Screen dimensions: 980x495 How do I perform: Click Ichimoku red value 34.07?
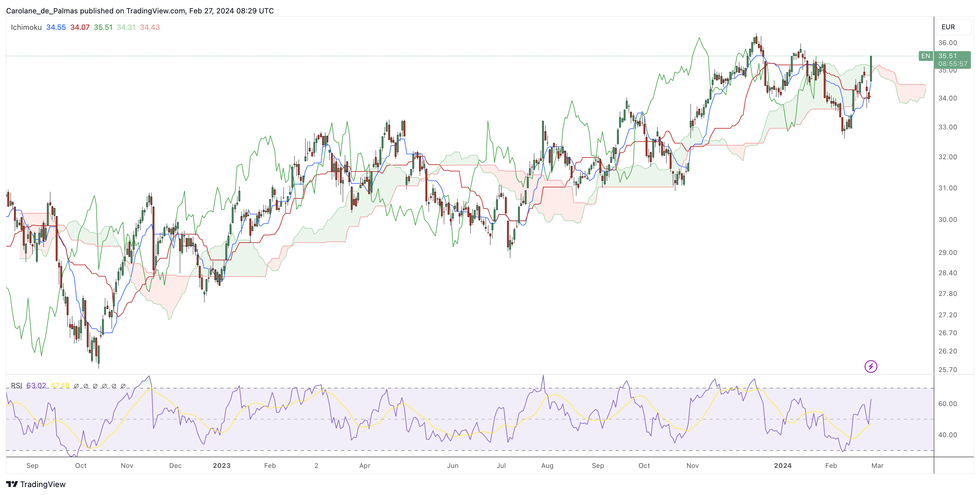click(x=80, y=27)
